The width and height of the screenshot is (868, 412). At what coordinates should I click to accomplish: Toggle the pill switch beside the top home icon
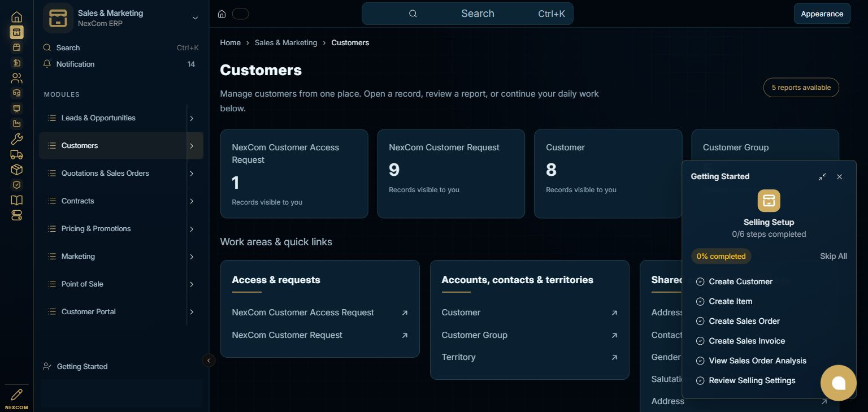pos(240,14)
